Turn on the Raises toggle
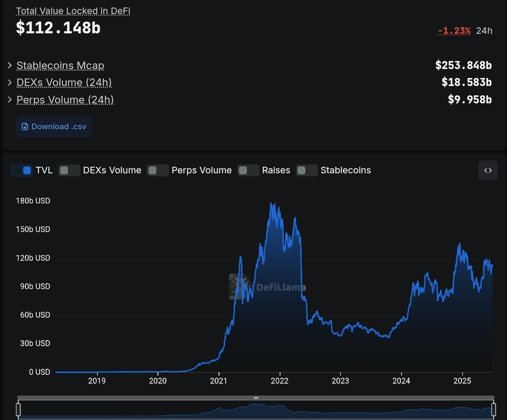Viewport: 507px width, 420px height. (248, 171)
